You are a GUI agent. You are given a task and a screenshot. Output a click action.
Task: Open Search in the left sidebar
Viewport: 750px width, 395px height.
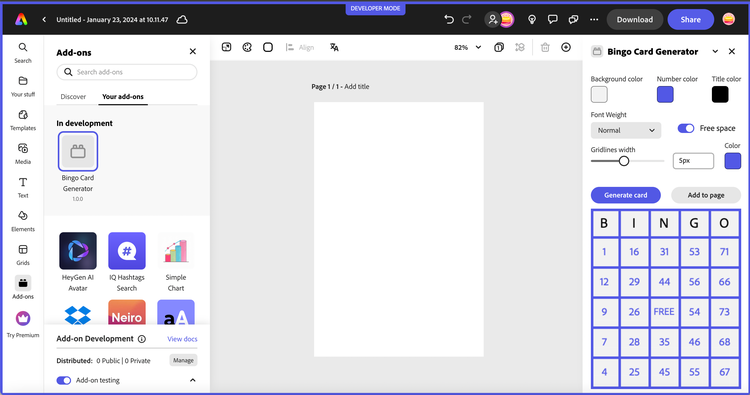23,53
